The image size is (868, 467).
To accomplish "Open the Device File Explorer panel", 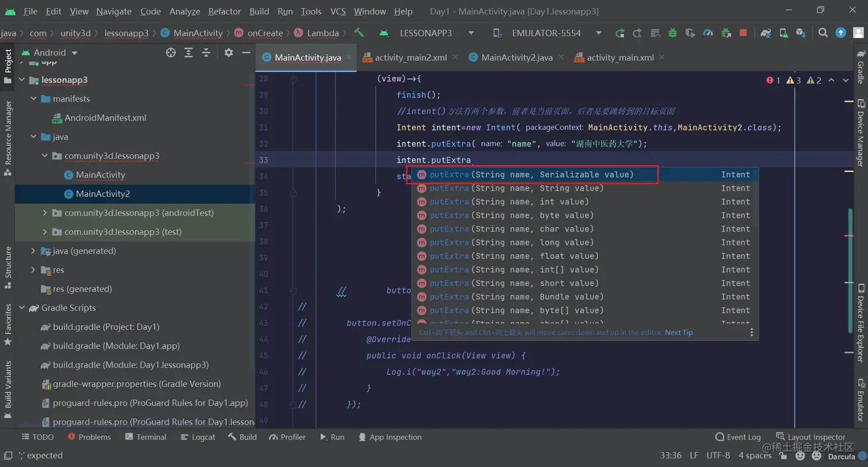I will click(861, 322).
